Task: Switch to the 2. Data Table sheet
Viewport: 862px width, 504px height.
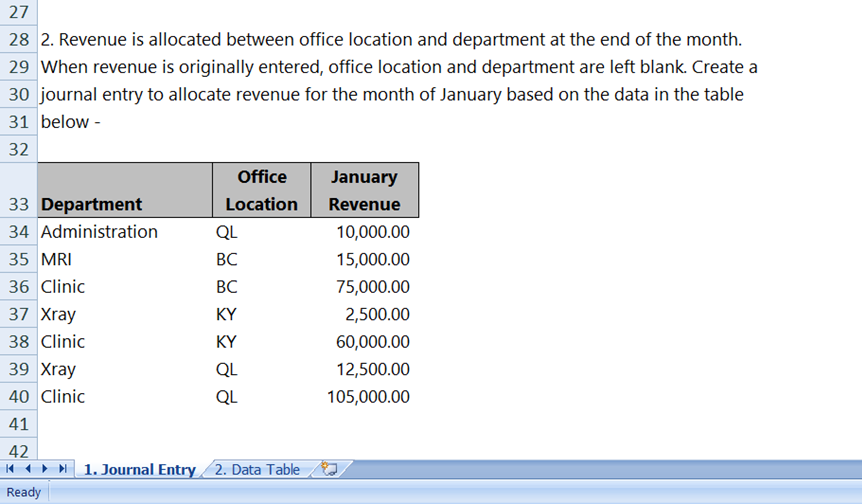Action: pyautogui.click(x=257, y=469)
